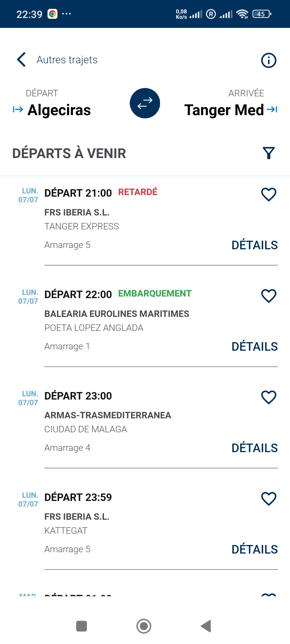Open the departures filter funnel
This screenshot has height=644, width=290.
269,153
